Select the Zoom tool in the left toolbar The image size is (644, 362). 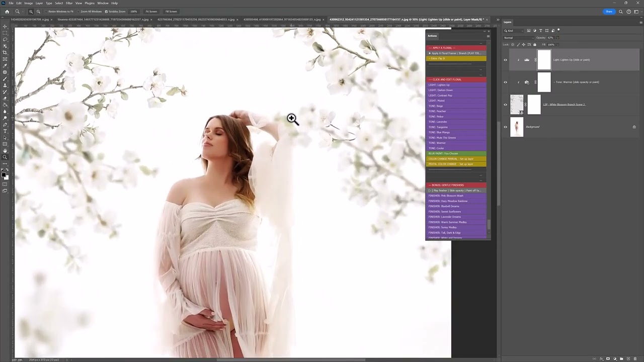tap(5, 157)
